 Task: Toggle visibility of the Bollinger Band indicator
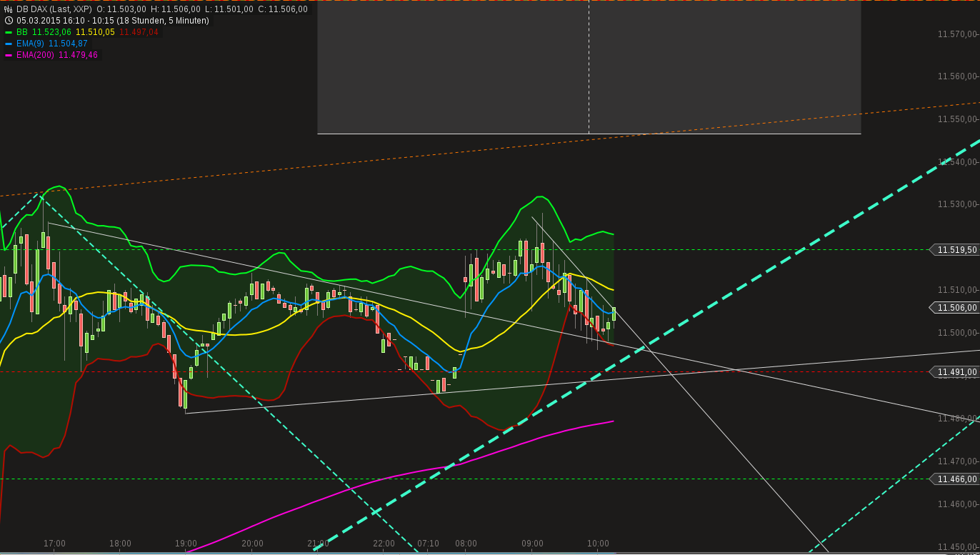point(9,31)
